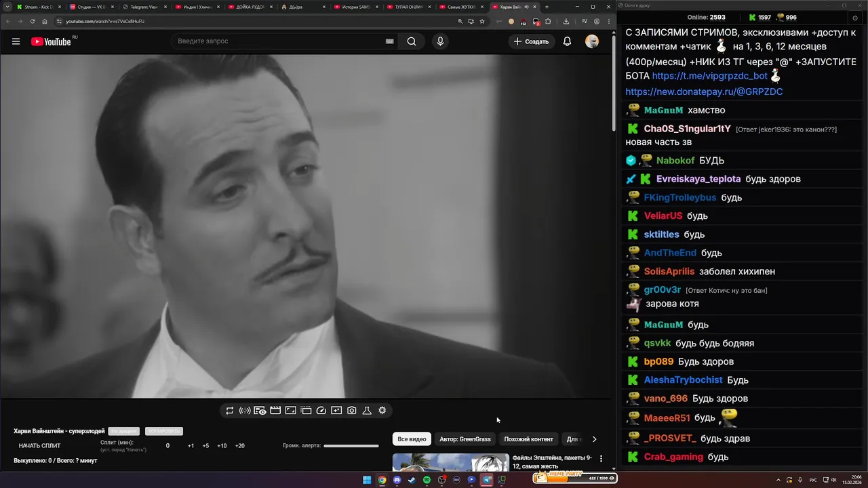Screen dimensions: 868x488
Task: Click the username Crab_gaming in chat
Action: click(673, 457)
